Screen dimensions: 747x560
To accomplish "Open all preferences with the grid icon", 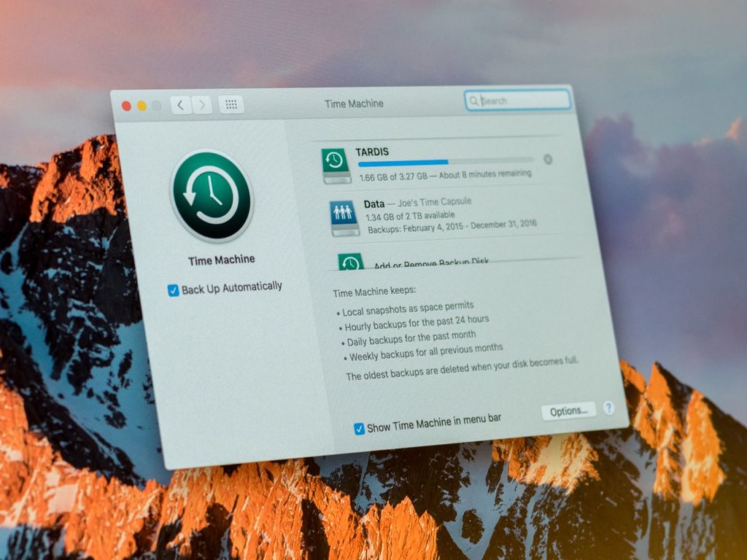I will click(x=231, y=103).
